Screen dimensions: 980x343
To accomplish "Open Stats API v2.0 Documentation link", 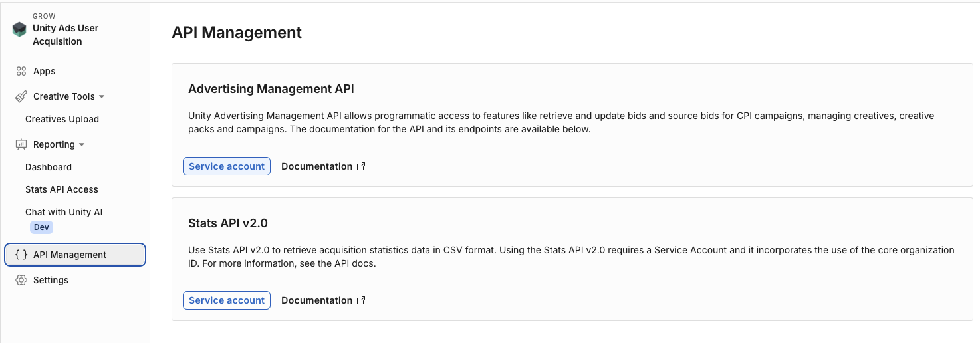I will [316, 300].
